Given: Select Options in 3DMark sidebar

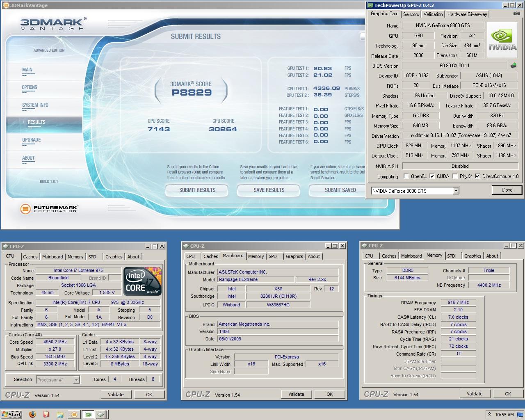Looking at the screenshot, I should [30, 87].
